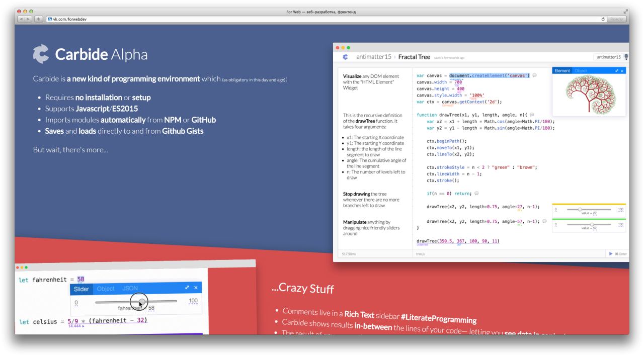Image resolution: width=644 pixels, height=356 pixels.
Task: Click the drawTree(350.5, 367, 100, 90, 11) line
Action: pyautogui.click(x=458, y=241)
